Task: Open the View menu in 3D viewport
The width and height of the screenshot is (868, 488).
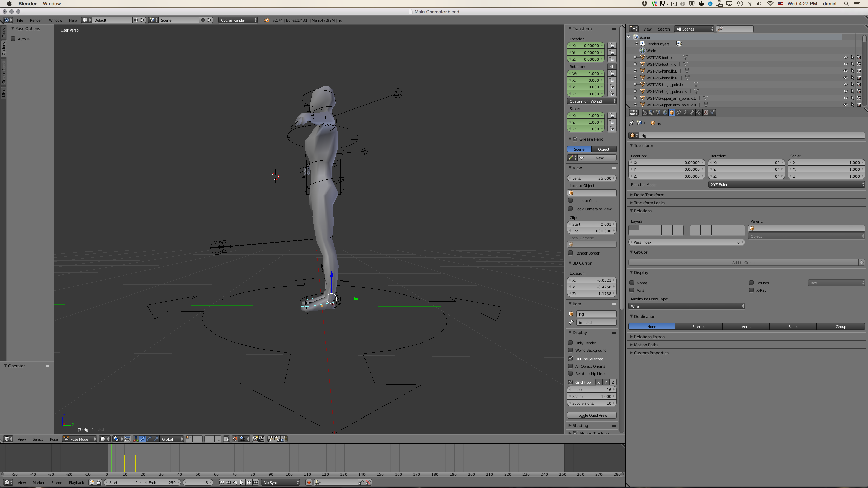Action: coord(21,439)
